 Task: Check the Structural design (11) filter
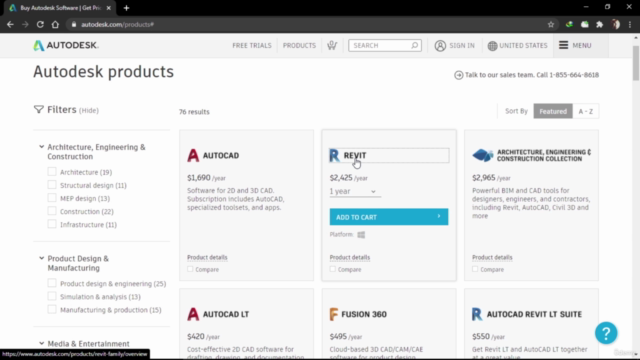pos(52,184)
